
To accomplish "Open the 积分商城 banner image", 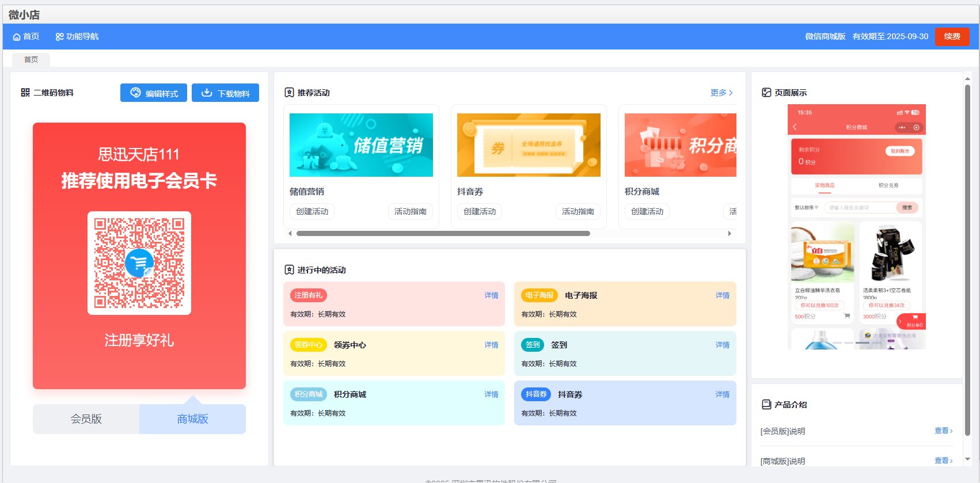I will tap(681, 145).
